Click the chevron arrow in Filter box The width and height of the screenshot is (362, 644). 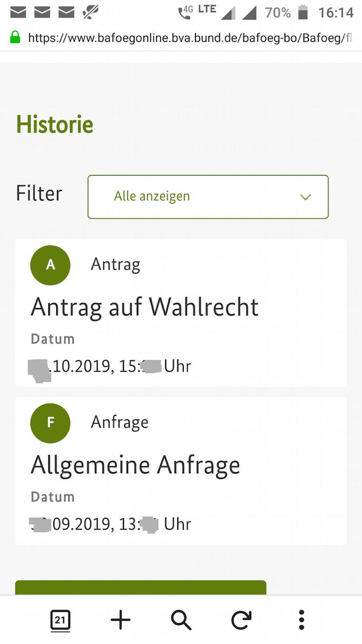pos(305,197)
